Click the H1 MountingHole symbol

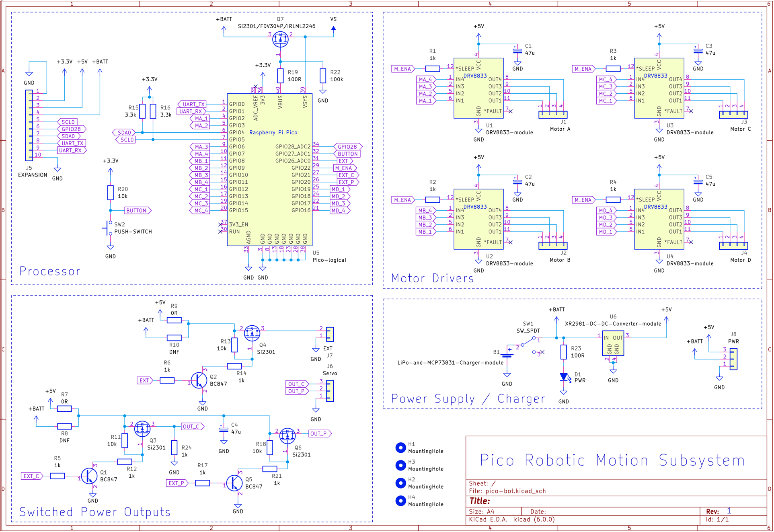point(400,448)
